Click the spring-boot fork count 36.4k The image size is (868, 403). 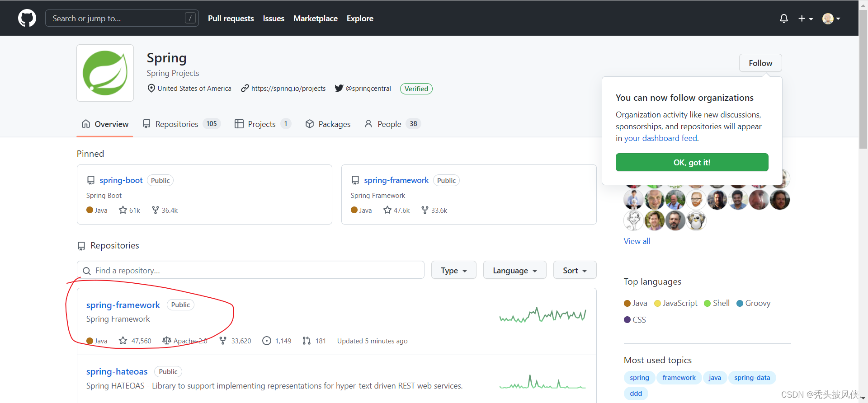pyautogui.click(x=165, y=210)
